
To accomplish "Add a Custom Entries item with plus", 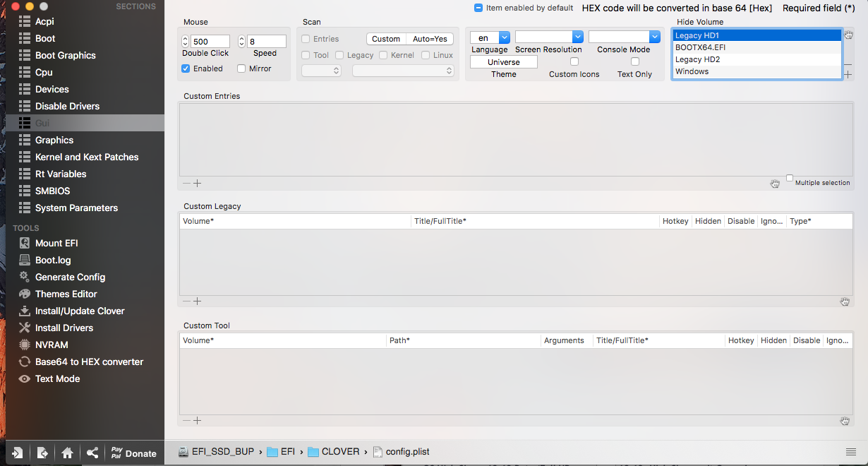I will point(198,183).
